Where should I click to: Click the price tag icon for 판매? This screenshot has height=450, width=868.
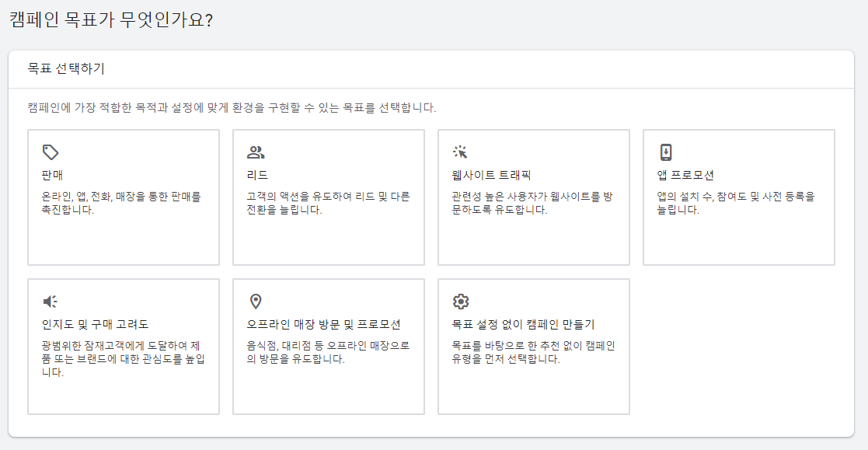(x=51, y=152)
